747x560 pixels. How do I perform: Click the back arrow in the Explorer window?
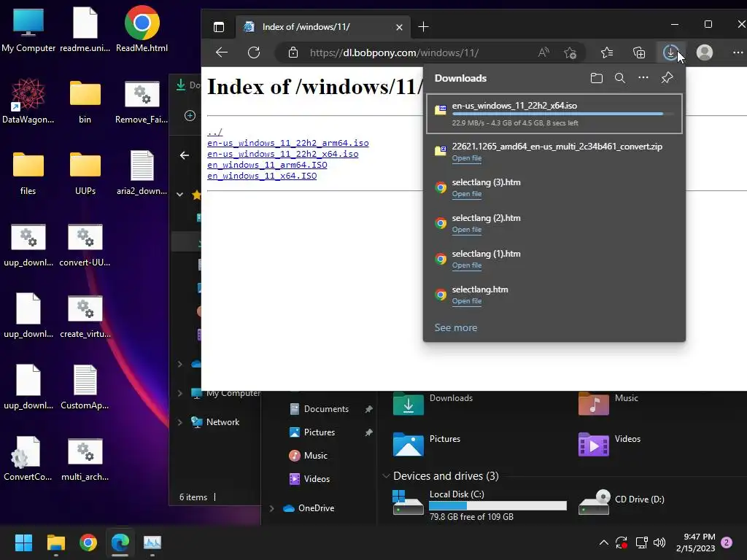pos(185,155)
